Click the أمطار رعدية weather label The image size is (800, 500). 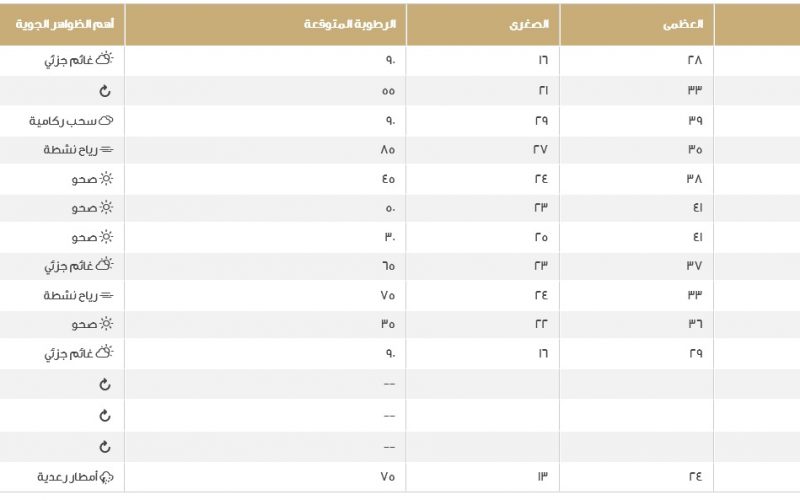(x=67, y=477)
